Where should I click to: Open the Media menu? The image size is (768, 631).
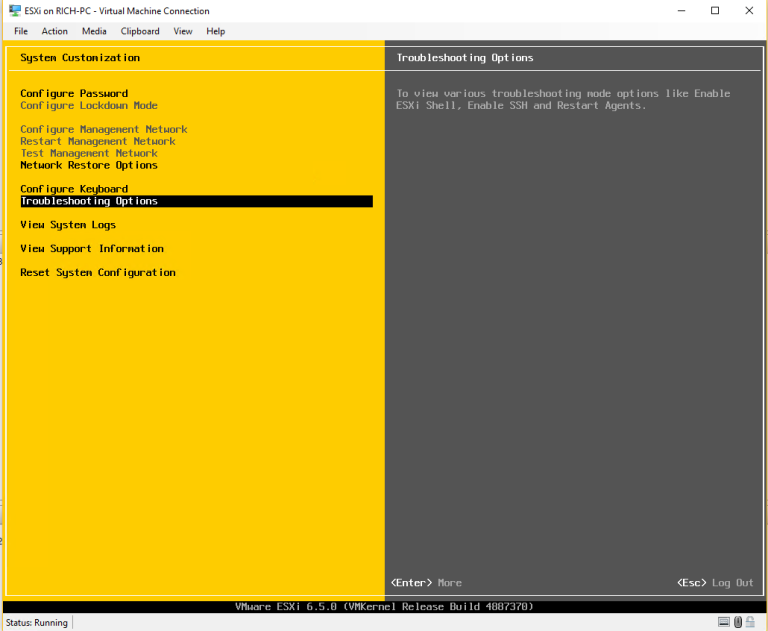coord(94,31)
